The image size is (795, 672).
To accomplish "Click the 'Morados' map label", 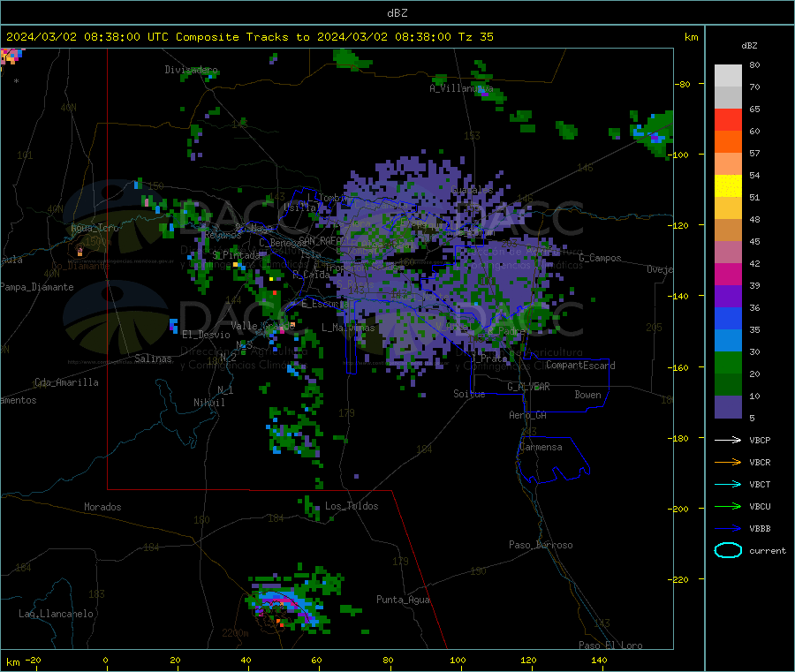I will point(102,507).
